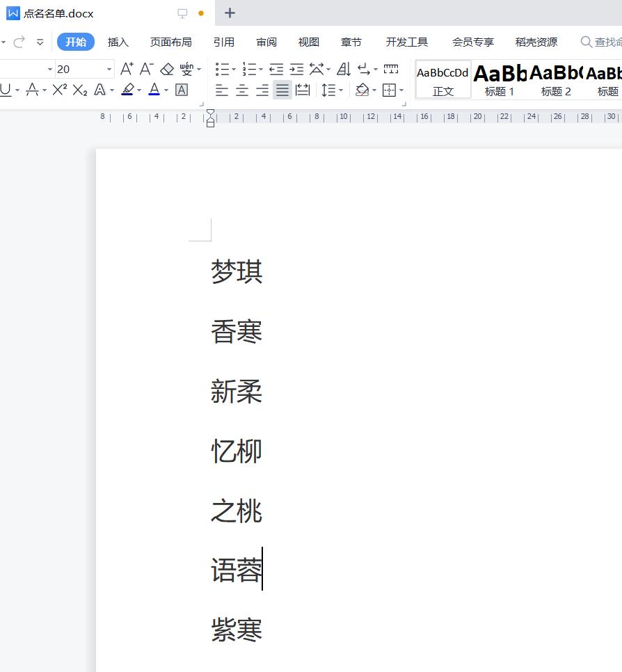The image size is (622, 672).
Task: Toggle center alignment
Action: tap(242, 90)
